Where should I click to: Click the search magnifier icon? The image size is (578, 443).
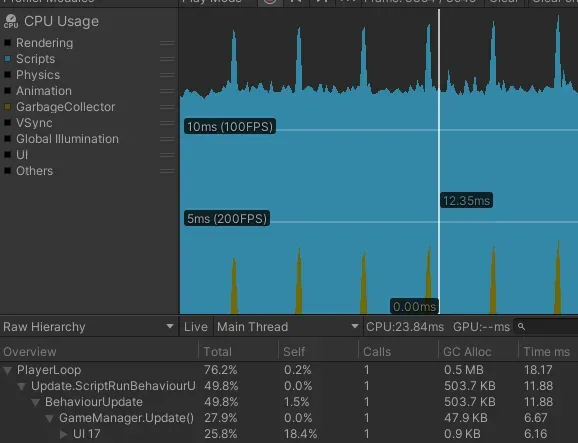click(521, 327)
